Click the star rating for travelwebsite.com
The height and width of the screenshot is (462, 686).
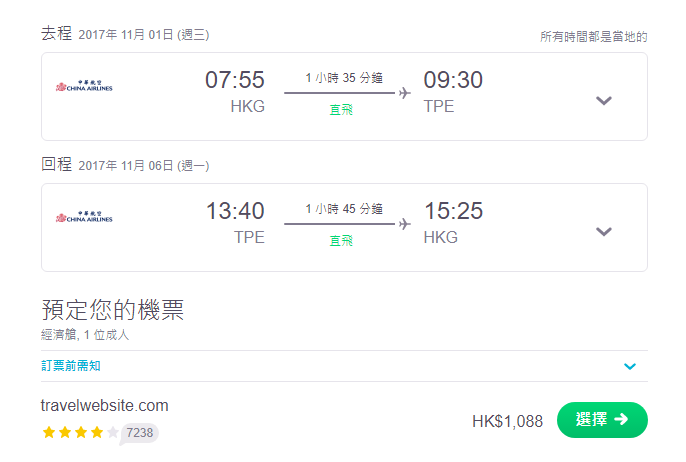tap(80, 433)
